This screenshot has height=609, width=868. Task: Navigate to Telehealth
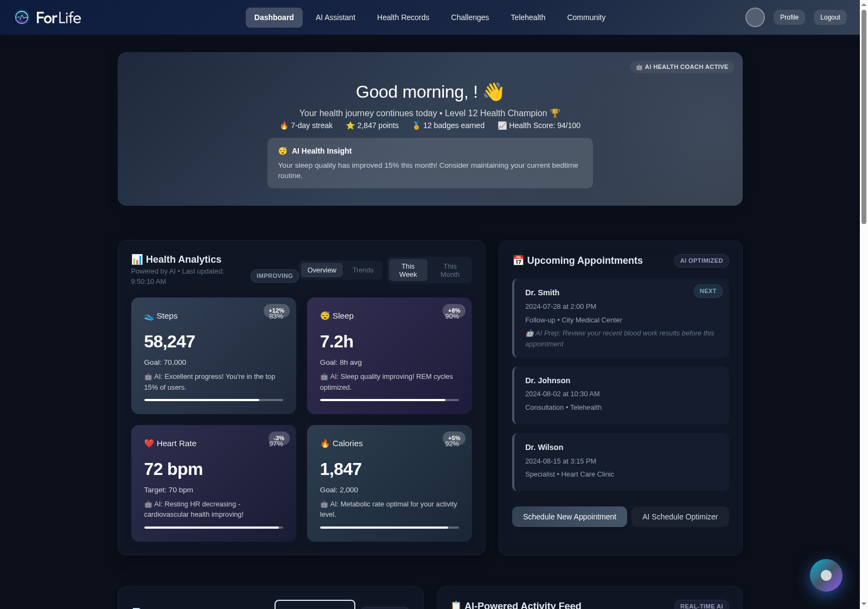[528, 17]
